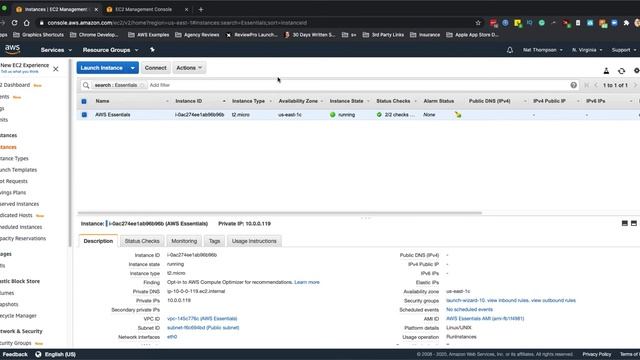640x360 pixels.
Task: Click the flask experiments icon
Action: point(607,71)
